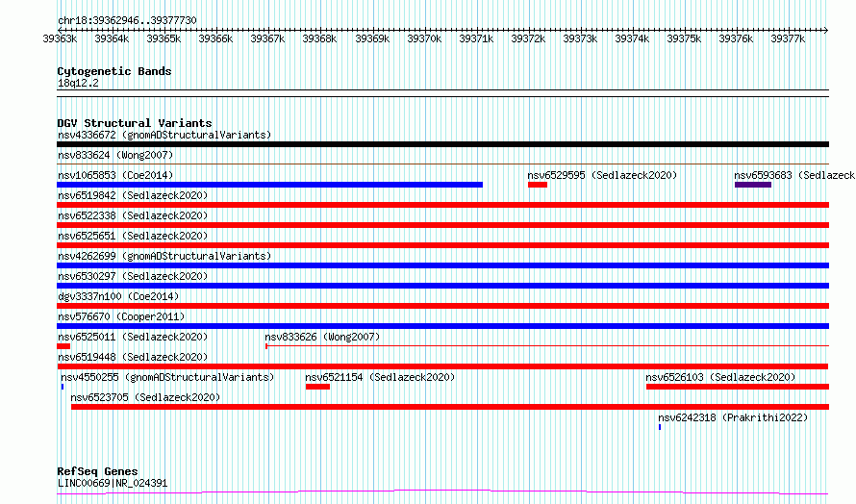Click ruler position 39363k
Viewport: 856px width, 504px height.
[60, 38]
